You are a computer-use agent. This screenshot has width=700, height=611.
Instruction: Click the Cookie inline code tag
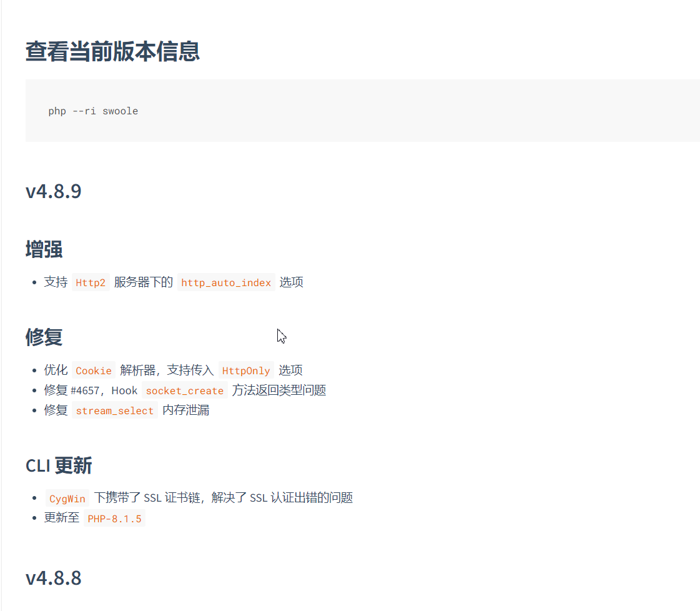(x=94, y=370)
